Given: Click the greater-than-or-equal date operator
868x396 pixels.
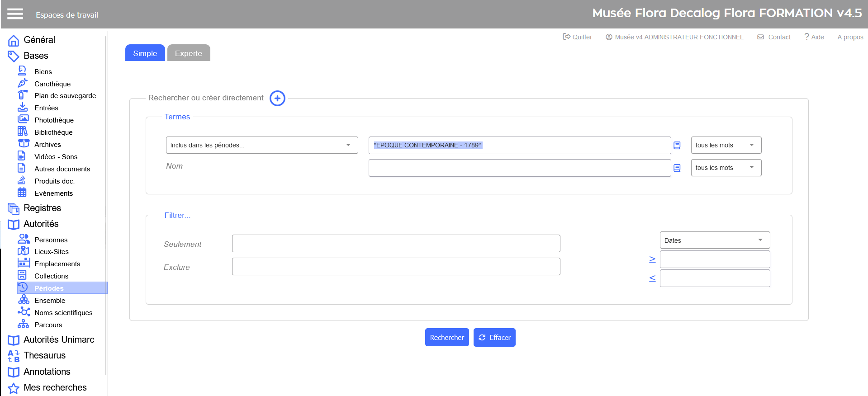Looking at the screenshot, I should [652, 259].
